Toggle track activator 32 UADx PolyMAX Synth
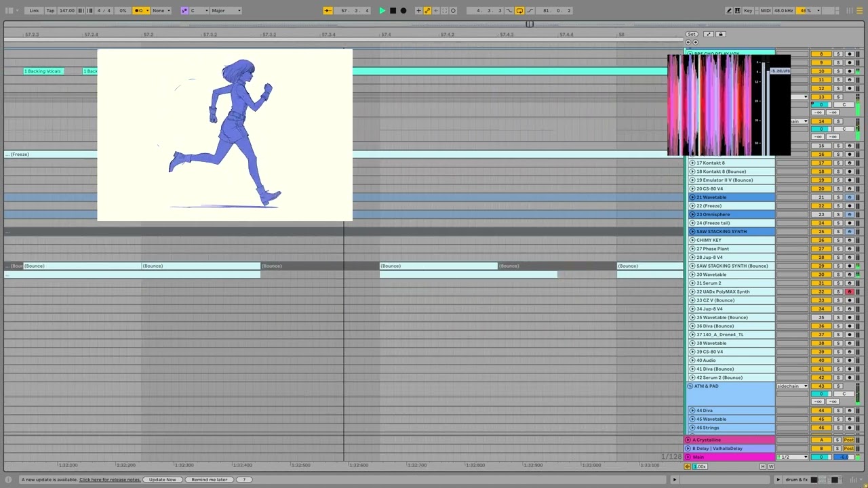Screen dimensions: 868x488 pyautogui.click(x=821, y=291)
